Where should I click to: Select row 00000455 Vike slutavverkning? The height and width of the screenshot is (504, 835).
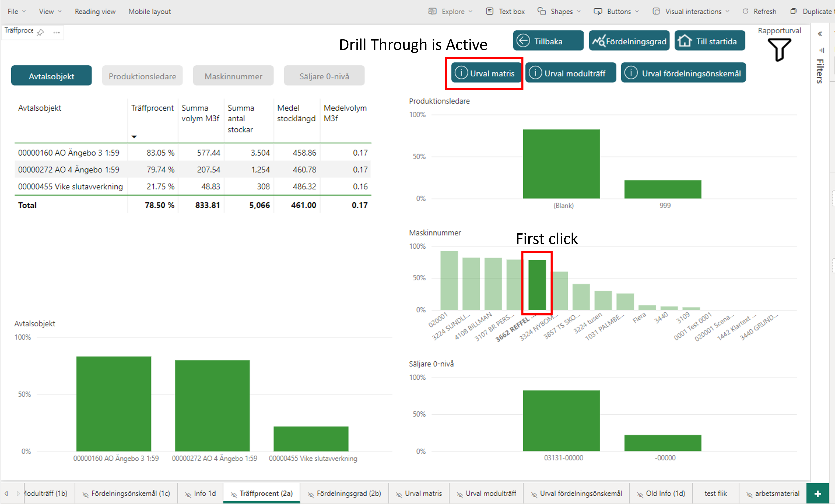pyautogui.click(x=193, y=186)
